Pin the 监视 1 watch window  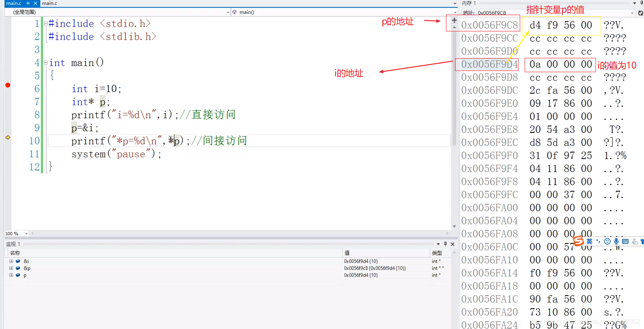[445, 244]
